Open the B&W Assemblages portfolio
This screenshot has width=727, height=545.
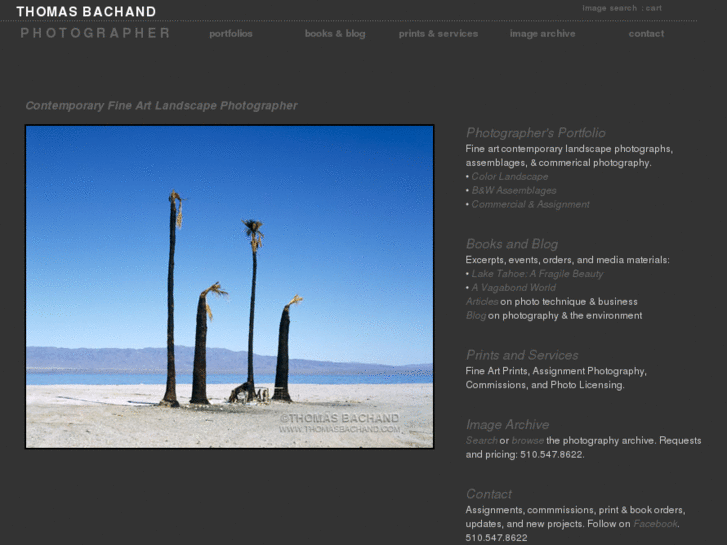click(514, 191)
